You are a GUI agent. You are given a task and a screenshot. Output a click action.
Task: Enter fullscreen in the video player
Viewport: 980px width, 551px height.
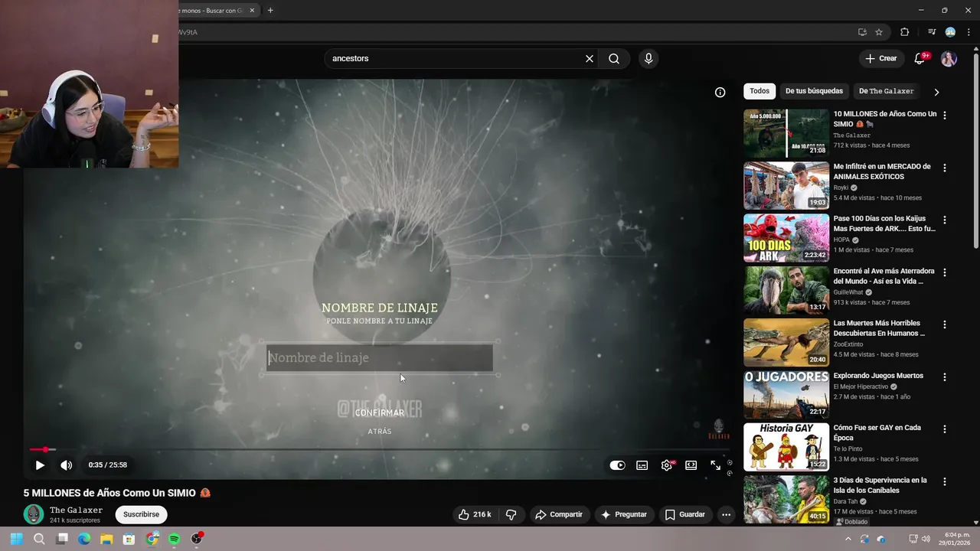(x=715, y=465)
